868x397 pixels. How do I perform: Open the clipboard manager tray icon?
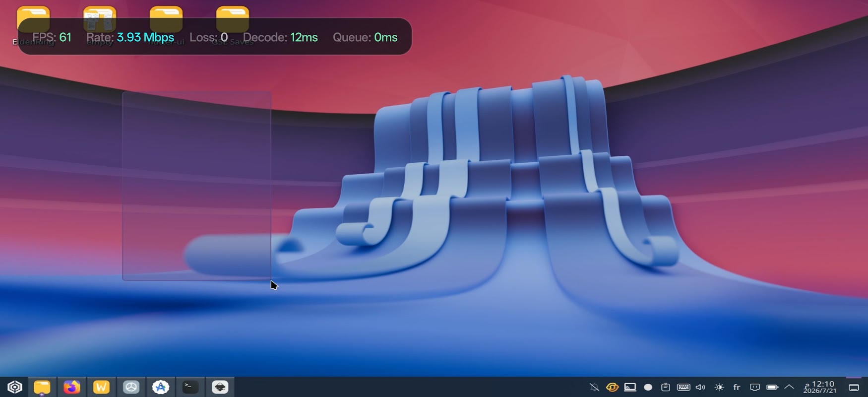[666, 387]
